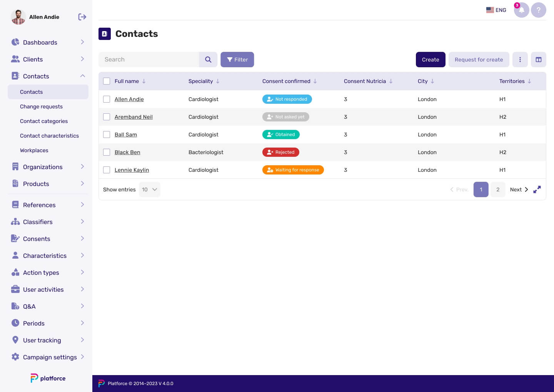Click the User tracking location pin icon
The width and height of the screenshot is (554, 392).
tap(15, 340)
